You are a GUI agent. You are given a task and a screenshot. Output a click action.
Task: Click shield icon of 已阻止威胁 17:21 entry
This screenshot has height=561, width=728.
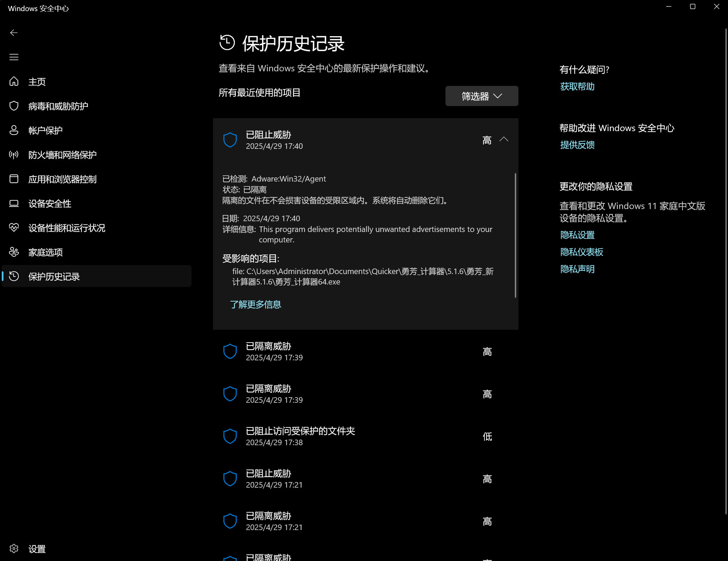pos(230,479)
